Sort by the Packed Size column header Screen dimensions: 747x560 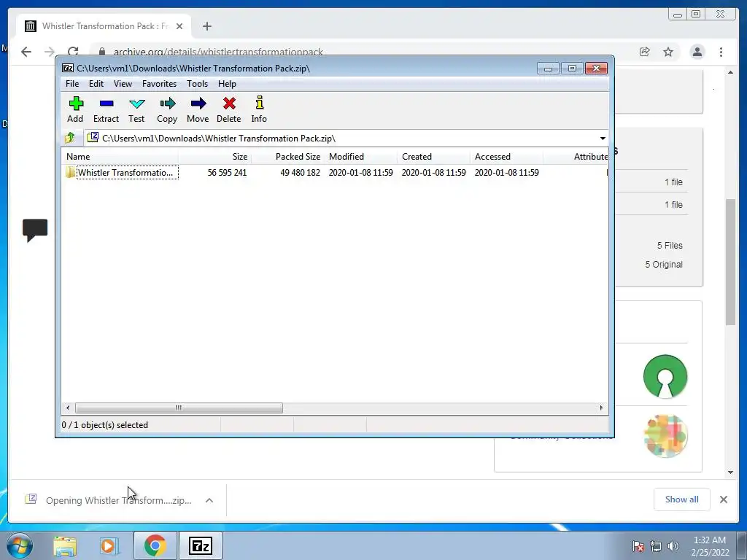point(287,157)
